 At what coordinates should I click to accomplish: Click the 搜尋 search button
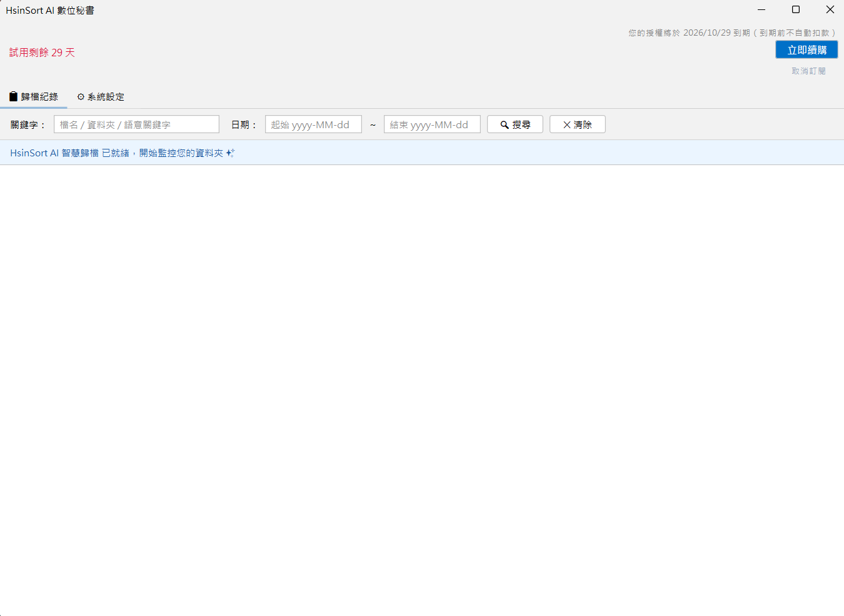point(515,124)
